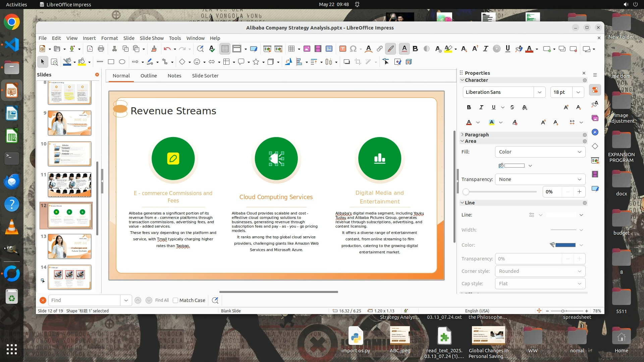Click the Display Grid toolbar icon

(225, 49)
